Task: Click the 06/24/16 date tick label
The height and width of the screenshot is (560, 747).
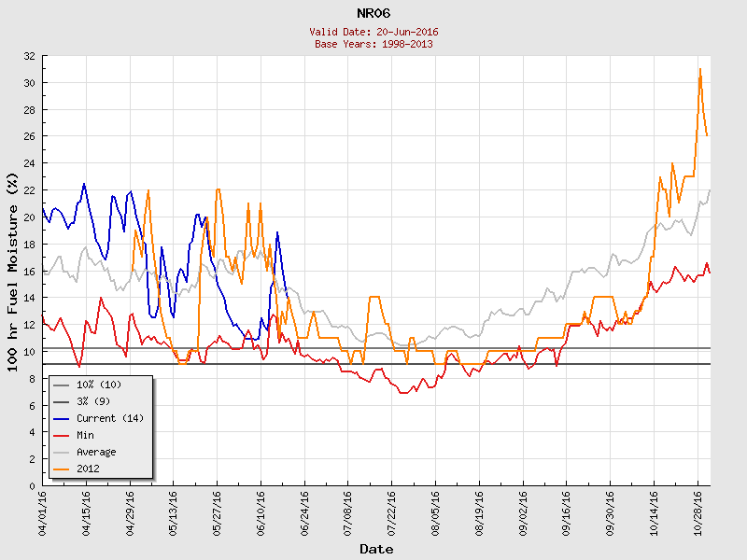Action: [304, 510]
